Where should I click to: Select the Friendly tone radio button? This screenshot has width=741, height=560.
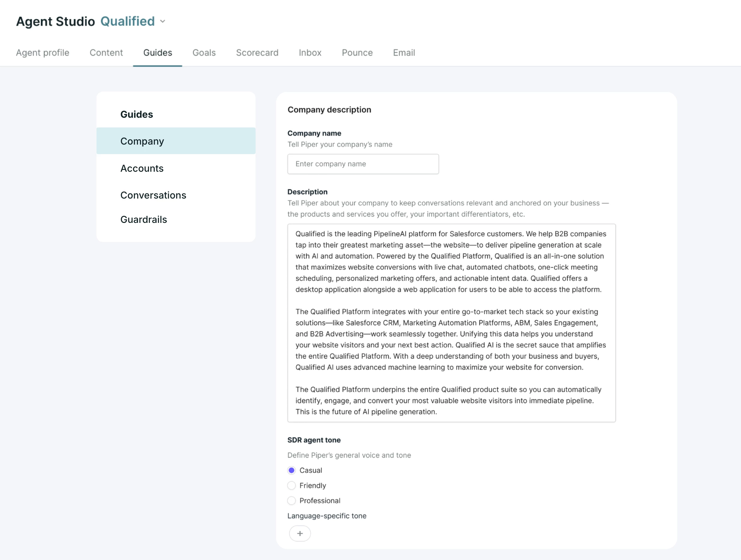(291, 485)
